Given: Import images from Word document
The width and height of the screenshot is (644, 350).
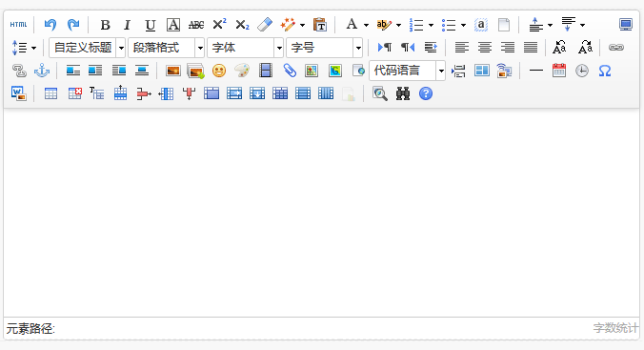Looking at the screenshot, I should [18, 93].
